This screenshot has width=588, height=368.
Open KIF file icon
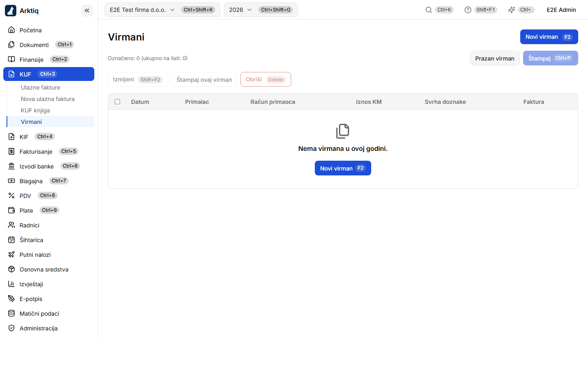(x=11, y=137)
